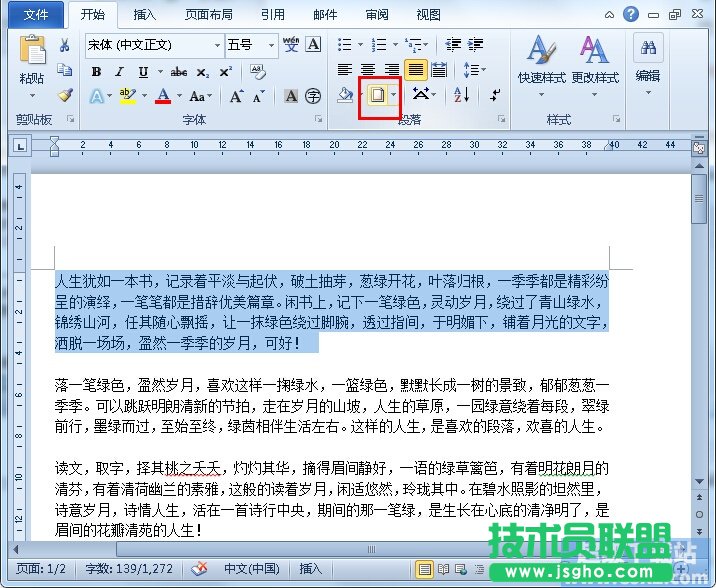This screenshot has height=588, width=716.
Task: Expand the font size dropdown
Action: click(x=271, y=46)
